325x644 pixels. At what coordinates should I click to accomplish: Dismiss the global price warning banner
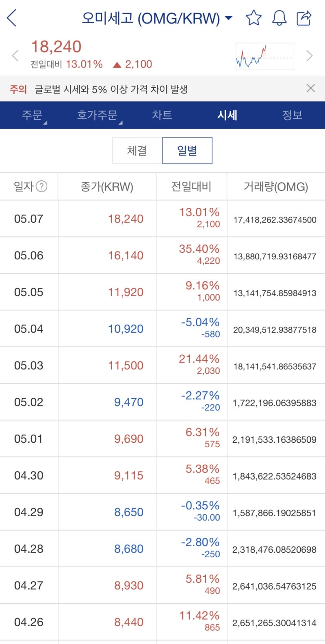311,88
